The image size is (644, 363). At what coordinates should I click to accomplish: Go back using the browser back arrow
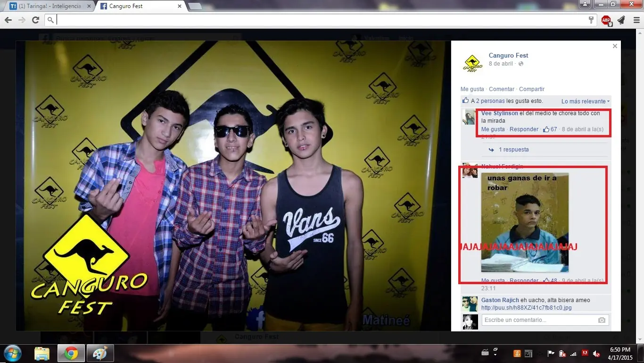coord(8,20)
